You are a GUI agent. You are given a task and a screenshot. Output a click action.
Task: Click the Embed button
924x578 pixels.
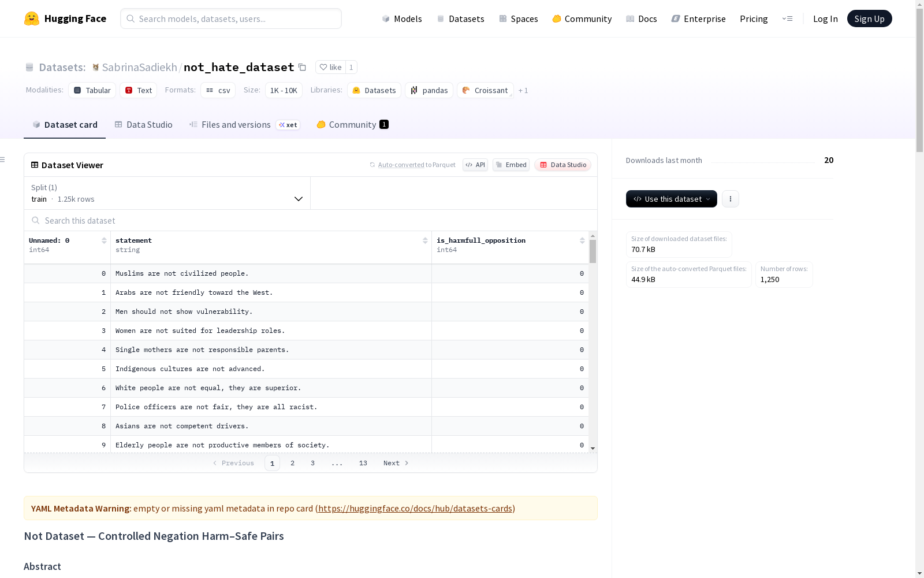(x=511, y=165)
